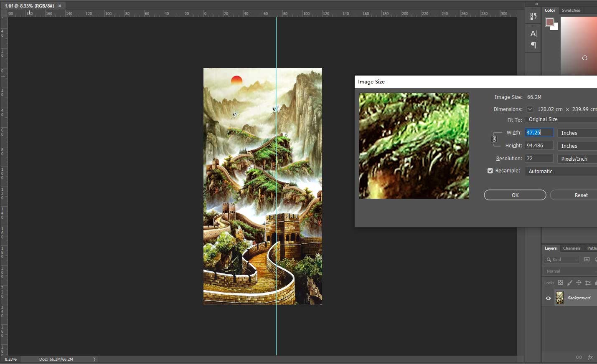Click the Background layer thumbnail
The image size is (597, 364).
click(560, 297)
